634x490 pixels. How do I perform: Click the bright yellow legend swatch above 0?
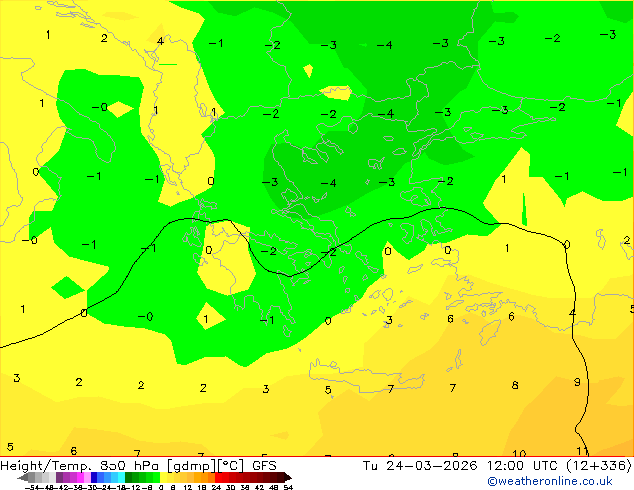pyautogui.click(x=163, y=477)
